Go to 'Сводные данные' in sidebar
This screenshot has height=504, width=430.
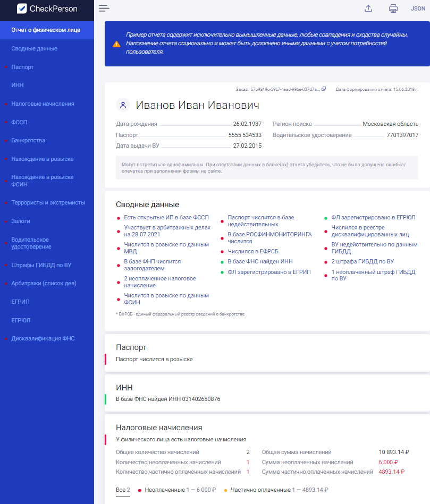tap(35, 48)
